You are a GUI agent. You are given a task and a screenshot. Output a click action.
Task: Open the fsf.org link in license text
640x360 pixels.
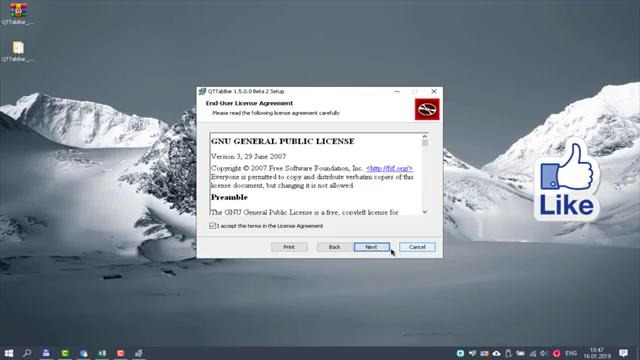[x=389, y=168]
